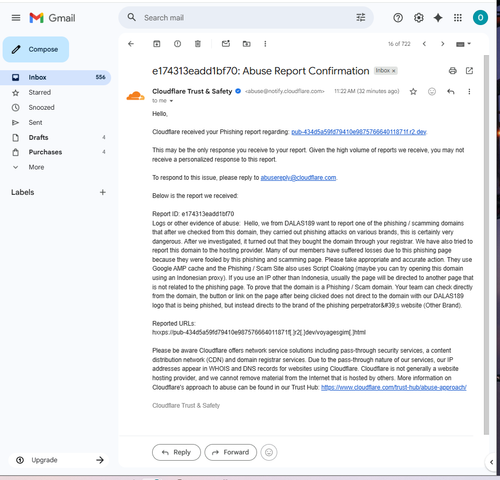500x480 pixels.
Task: Delete this email with trash icon
Action: tap(198, 44)
